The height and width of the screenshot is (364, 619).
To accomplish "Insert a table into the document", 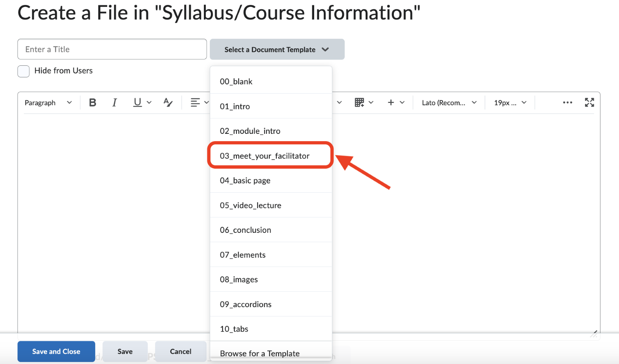I will click(x=360, y=102).
